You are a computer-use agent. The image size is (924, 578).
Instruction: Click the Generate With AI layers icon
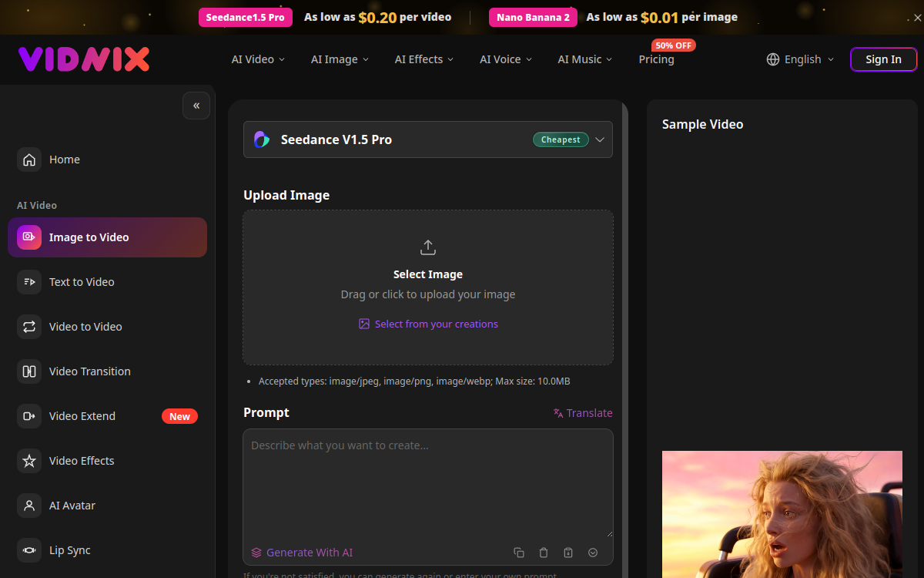tap(256, 553)
